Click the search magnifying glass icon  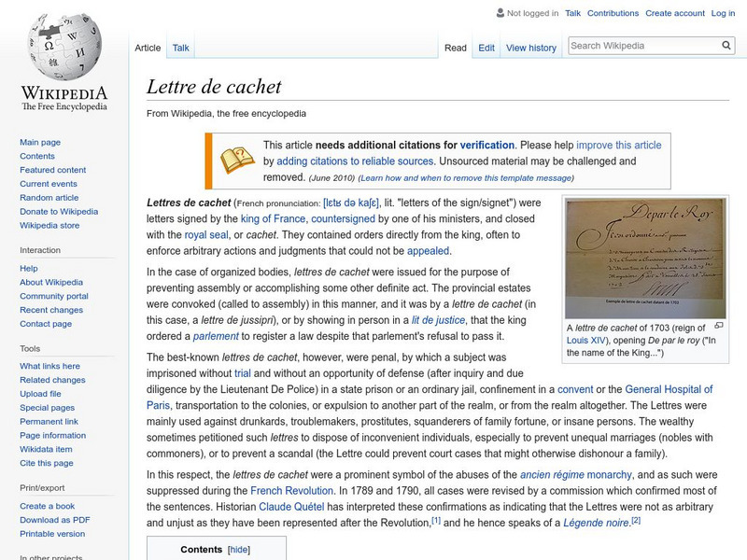coord(726,45)
